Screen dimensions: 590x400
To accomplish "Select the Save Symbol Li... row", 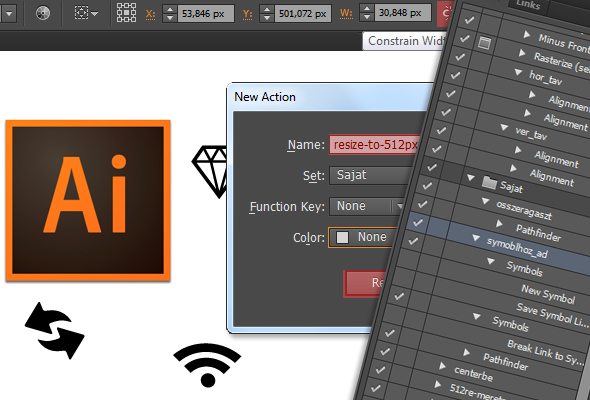I will point(552,315).
